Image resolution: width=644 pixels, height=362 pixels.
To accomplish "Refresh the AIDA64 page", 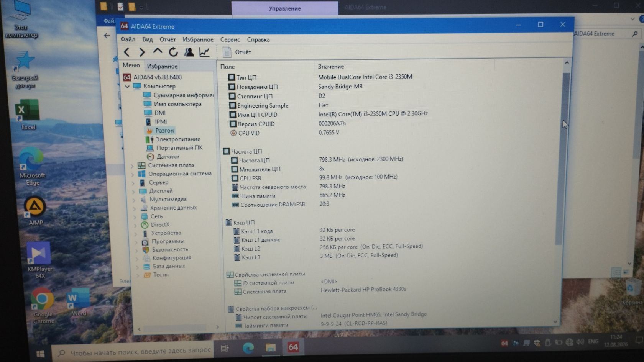I will [173, 52].
